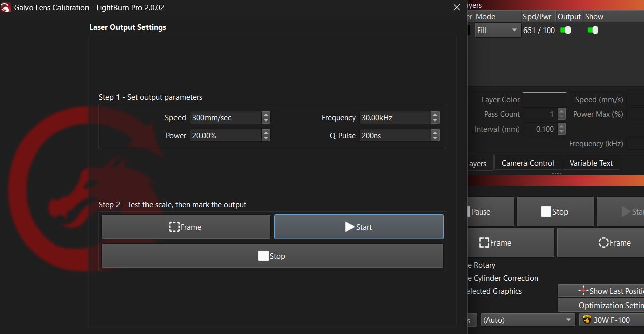
Task: Click the Spd/Pwr column header
Action: 538,17
